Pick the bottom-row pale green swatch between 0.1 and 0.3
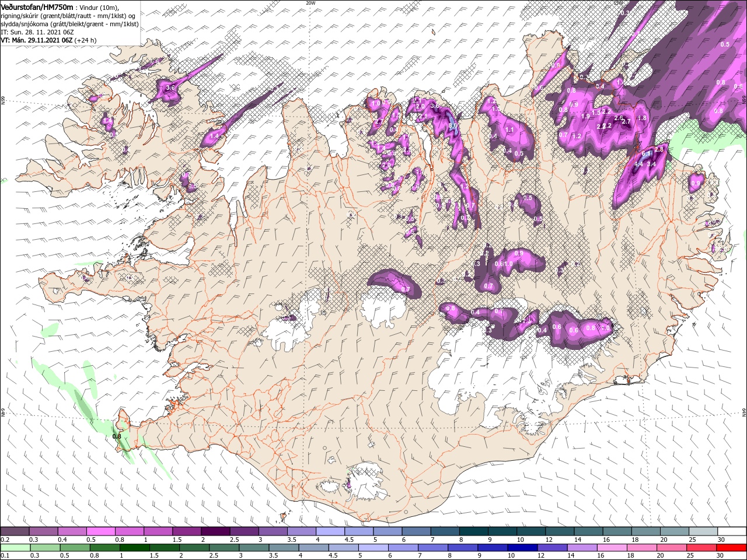Viewport: 747px width, 560px height. (x=15, y=548)
